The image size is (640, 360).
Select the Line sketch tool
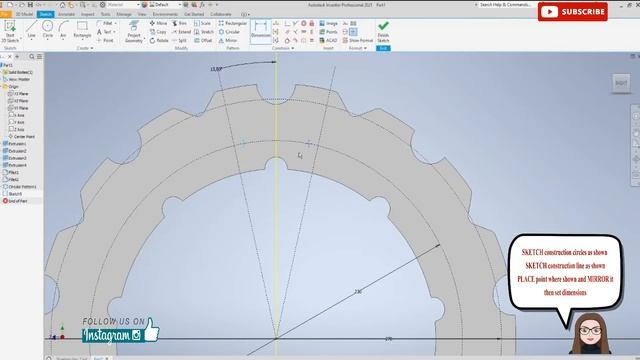pyautogui.click(x=31, y=29)
